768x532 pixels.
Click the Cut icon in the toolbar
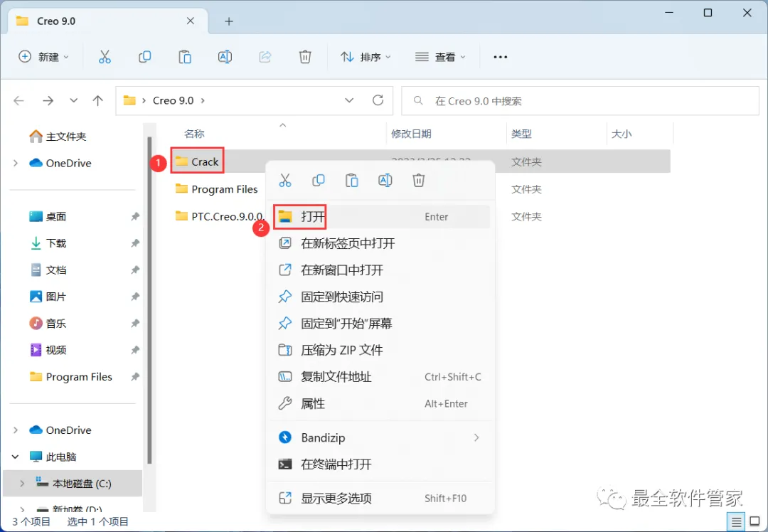(x=105, y=57)
